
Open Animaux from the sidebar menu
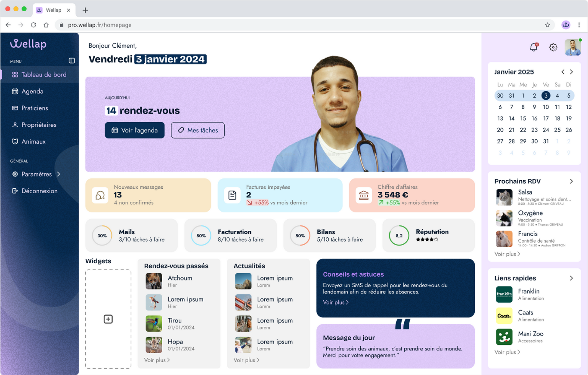(33, 141)
